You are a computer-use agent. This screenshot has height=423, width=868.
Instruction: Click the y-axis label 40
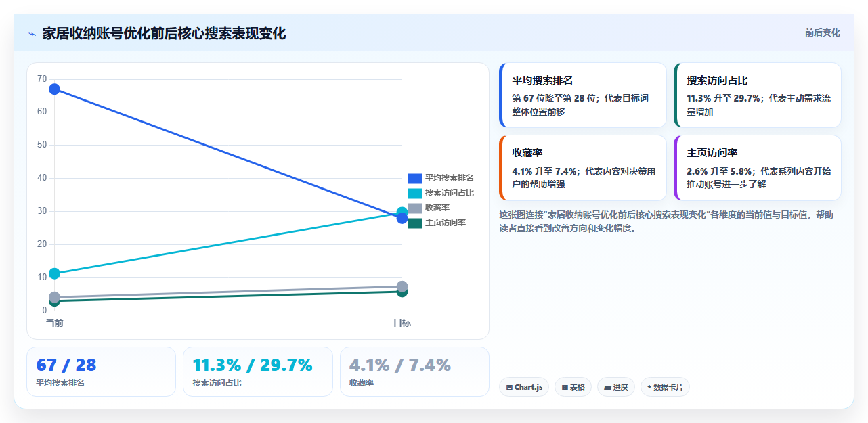coord(42,178)
